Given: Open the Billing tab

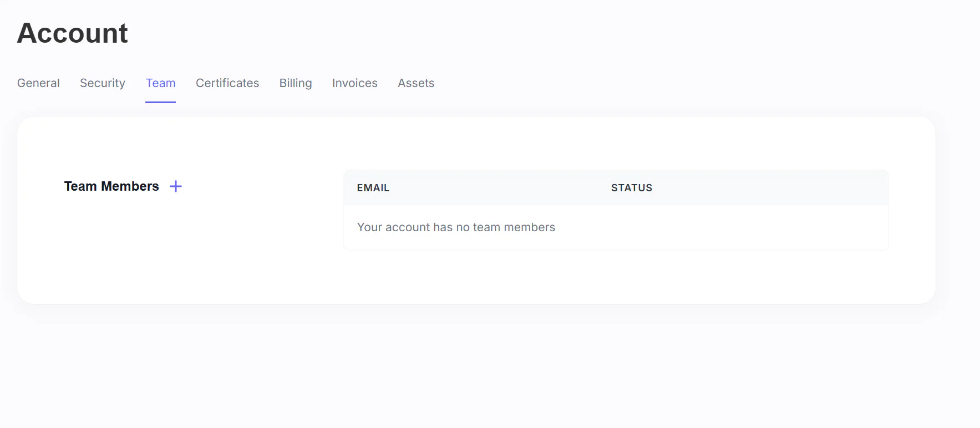Looking at the screenshot, I should [x=296, y=83].
